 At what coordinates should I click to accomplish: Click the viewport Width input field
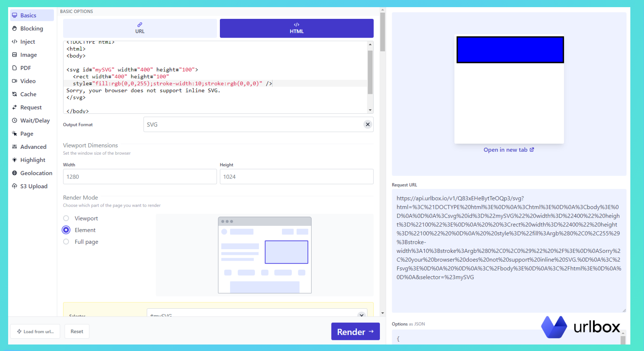point(140,177)
